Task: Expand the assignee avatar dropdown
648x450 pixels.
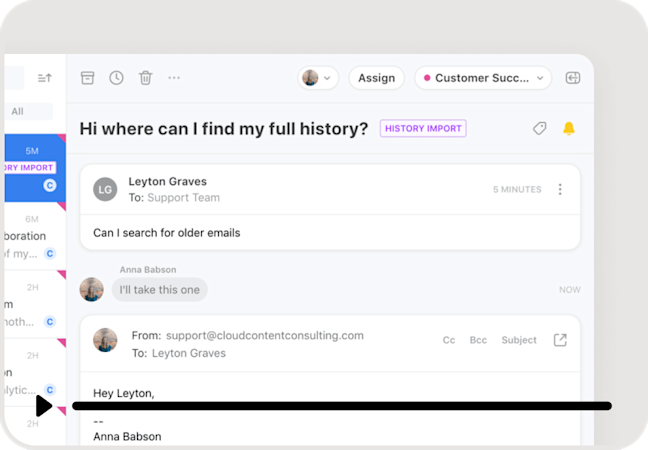Action: (x=318, y=78)
